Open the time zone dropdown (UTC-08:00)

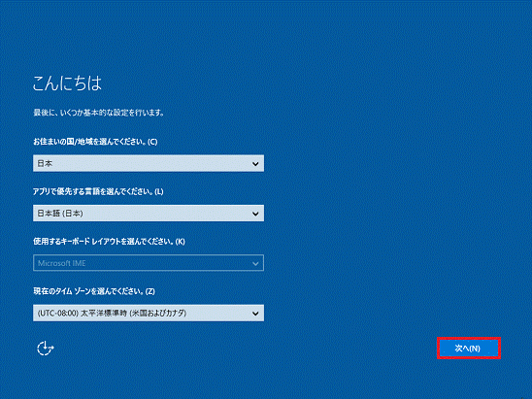pos(149,313)
